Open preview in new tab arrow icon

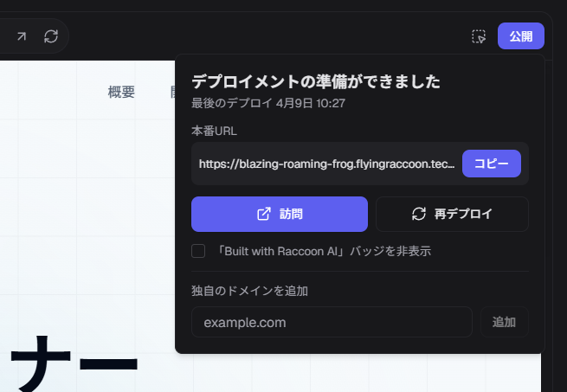pos(21,36)
